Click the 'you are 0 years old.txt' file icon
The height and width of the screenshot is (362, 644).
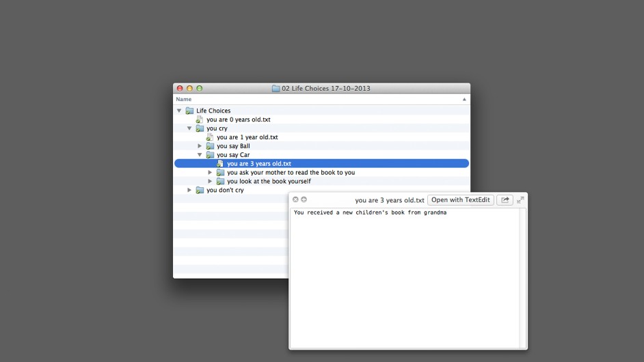pos(200,120)
